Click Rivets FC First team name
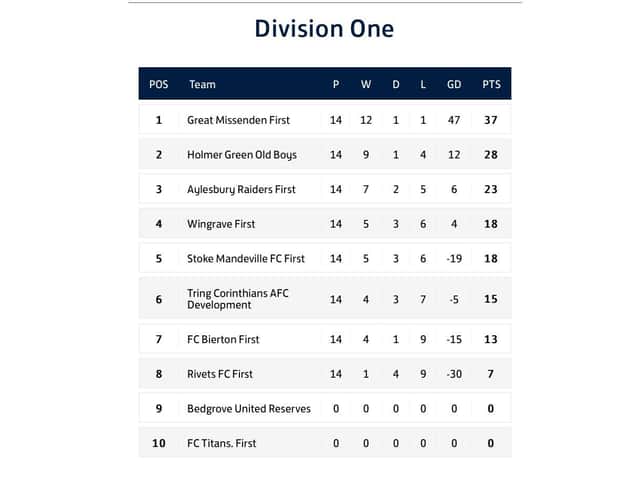Screen dimensions: 640x479 pyautogui.click(x=220, y=374)
